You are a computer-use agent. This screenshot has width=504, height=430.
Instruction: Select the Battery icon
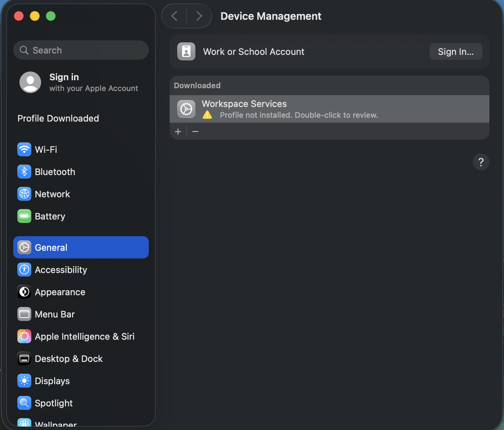[x=24, y=216]
